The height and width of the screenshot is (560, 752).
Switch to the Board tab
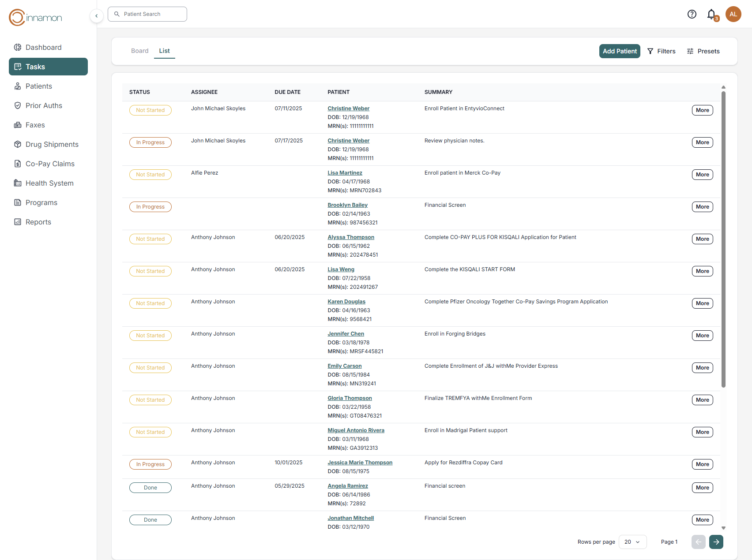click(x=139, y=51)
